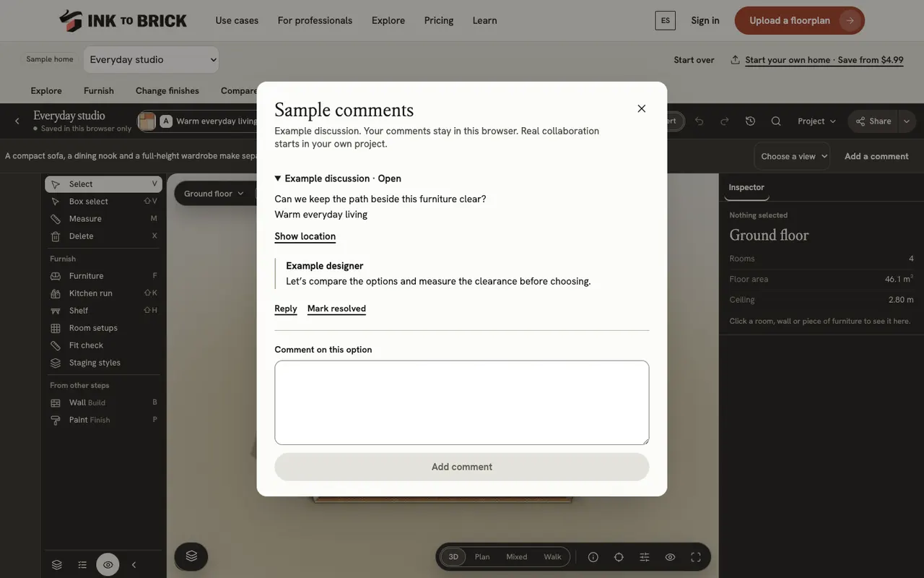Switch view mode to Mixed
Screen dimensions: 924x578
[517, 557]
